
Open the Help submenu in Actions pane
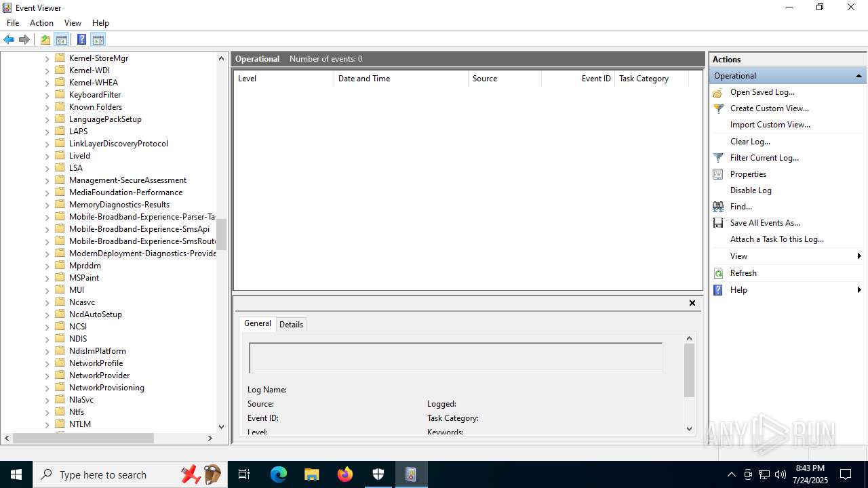pyautogui.click(x=787, y=290)
